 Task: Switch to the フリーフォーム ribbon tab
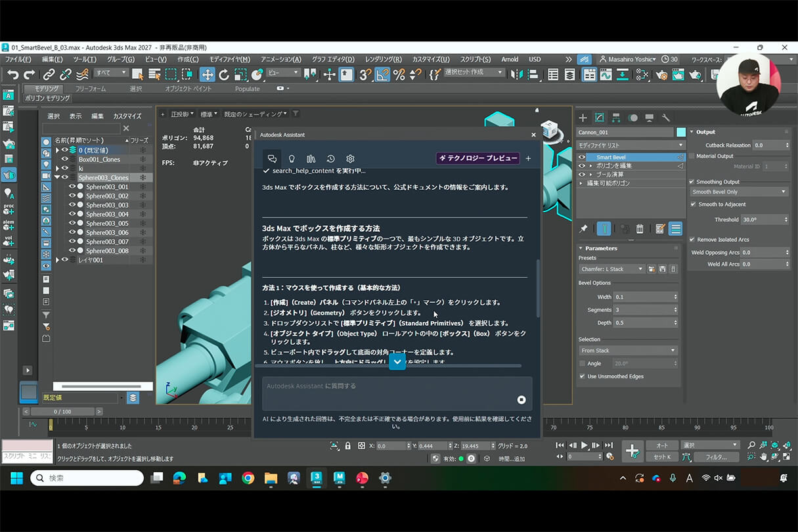pyautogui.click(x=91, y=89)
